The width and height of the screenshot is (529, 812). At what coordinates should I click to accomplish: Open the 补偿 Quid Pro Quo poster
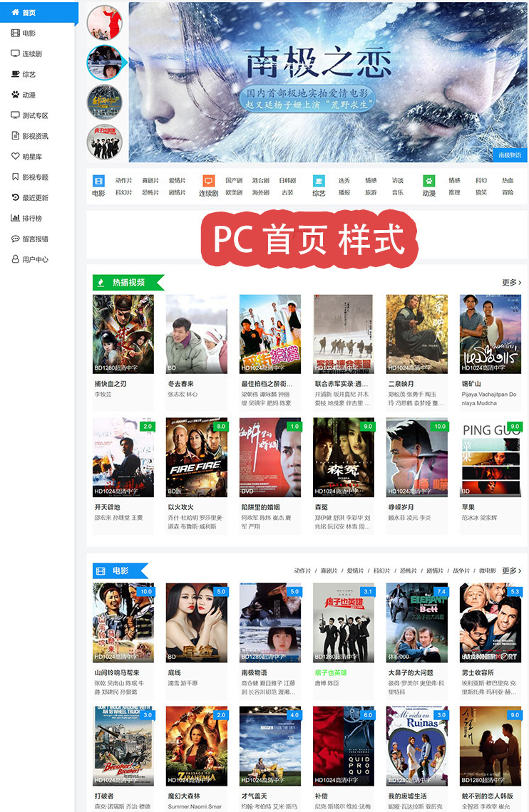[x=344, y=746]
